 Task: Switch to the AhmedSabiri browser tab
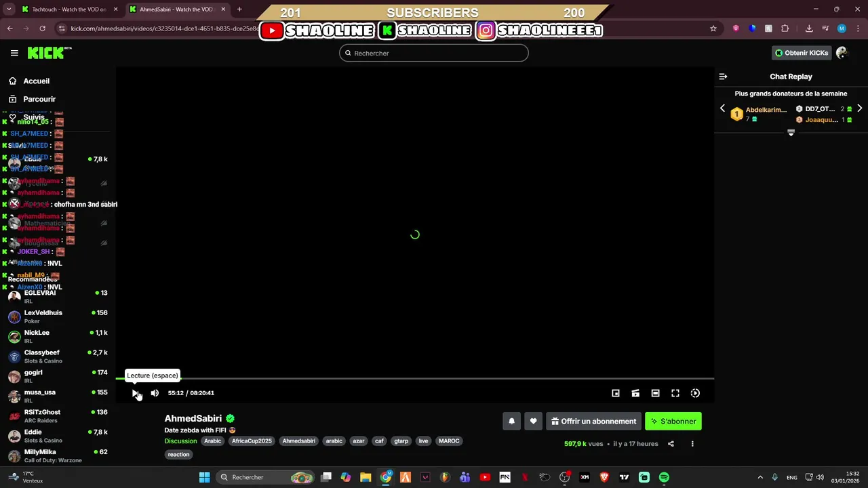[178, 9]
